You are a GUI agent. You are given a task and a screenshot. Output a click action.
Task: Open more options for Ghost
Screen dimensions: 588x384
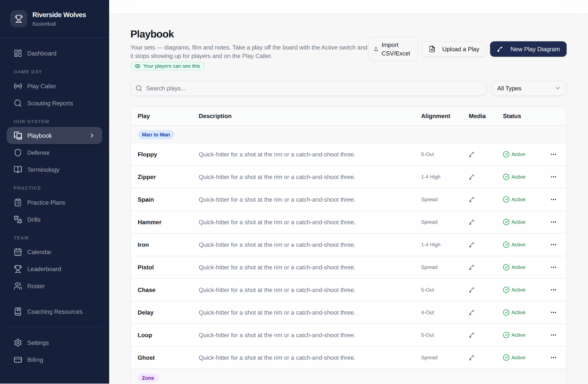click(x=554, y=358)
